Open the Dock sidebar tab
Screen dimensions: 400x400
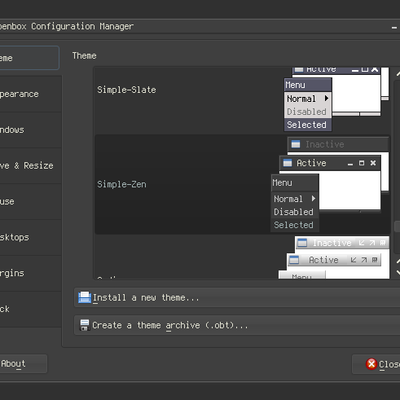(30, 309)
